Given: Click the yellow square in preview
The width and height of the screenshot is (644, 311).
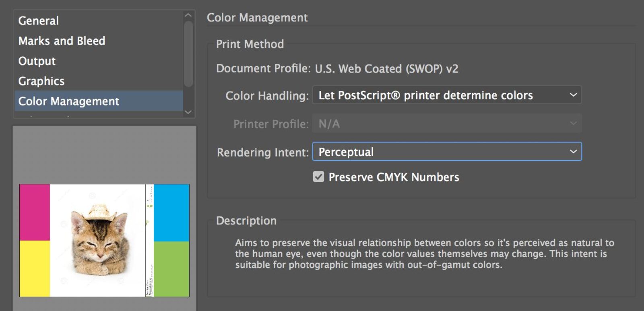Looking at the screenshot, I should 35,269.
